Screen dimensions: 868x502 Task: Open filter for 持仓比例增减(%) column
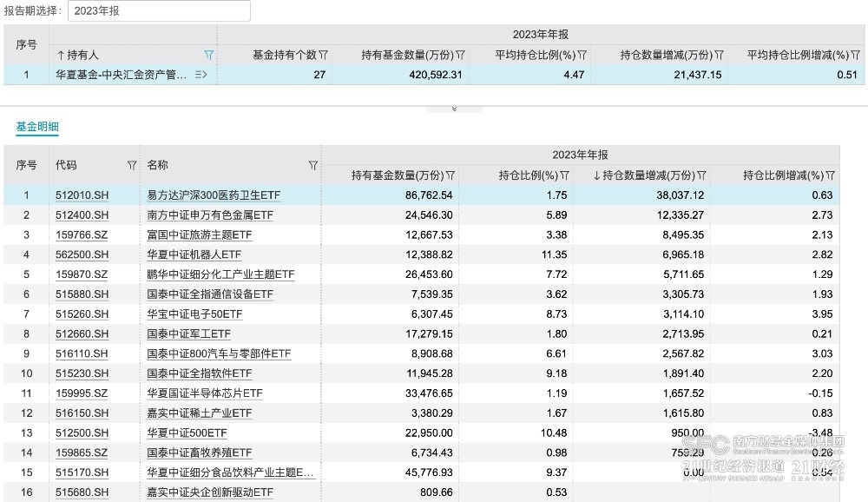[830, 175]
